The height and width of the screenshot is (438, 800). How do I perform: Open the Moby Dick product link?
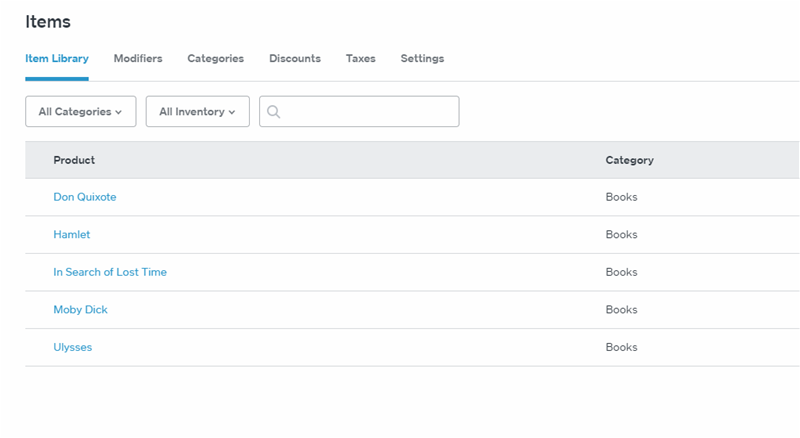(x=80, y=310)
